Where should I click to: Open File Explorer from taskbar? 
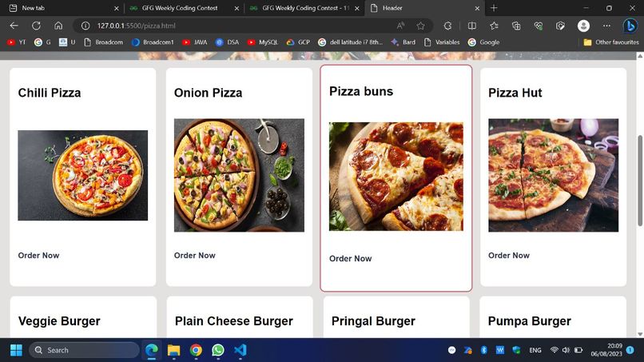[173, 350]
